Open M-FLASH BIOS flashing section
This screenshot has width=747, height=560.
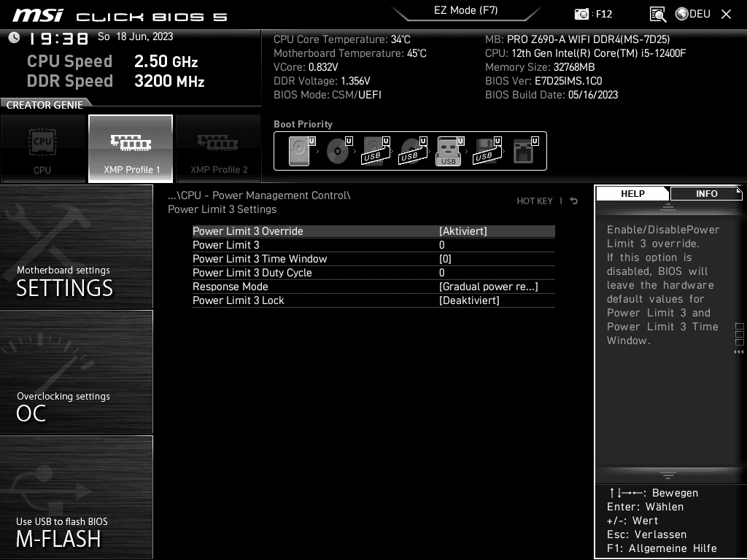pos(76,497)
